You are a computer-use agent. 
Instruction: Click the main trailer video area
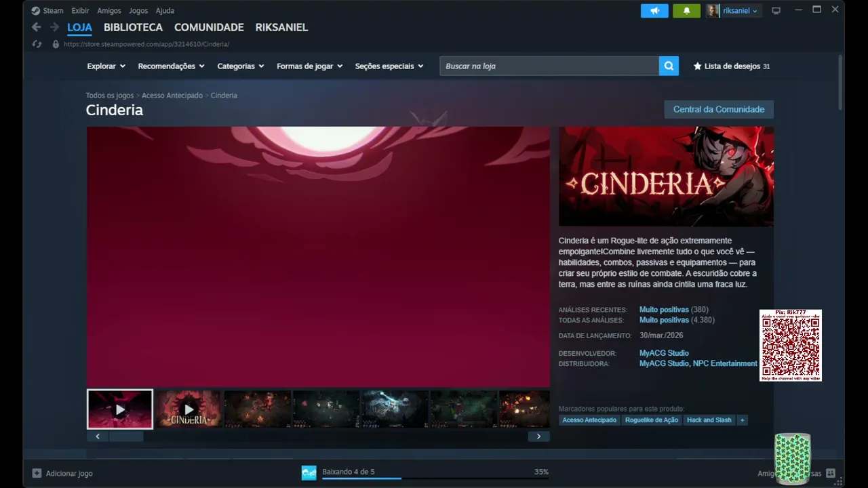pyautogui.click(x=318, y=257)
